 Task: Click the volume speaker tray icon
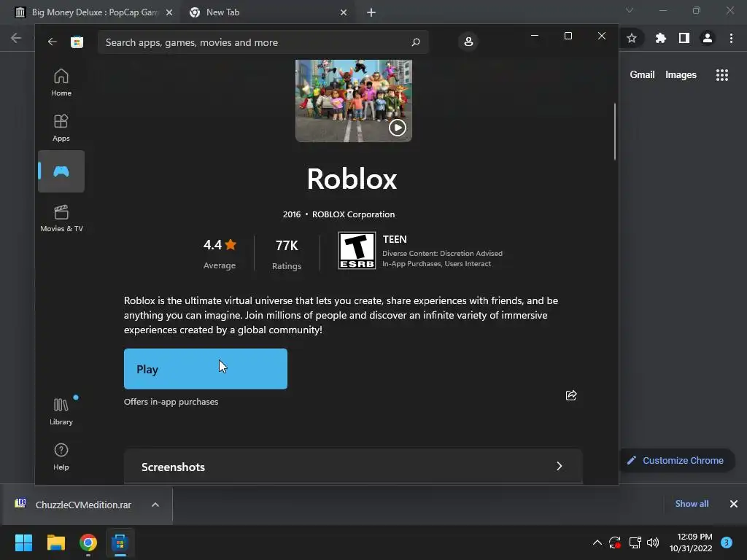coord(653,542)
